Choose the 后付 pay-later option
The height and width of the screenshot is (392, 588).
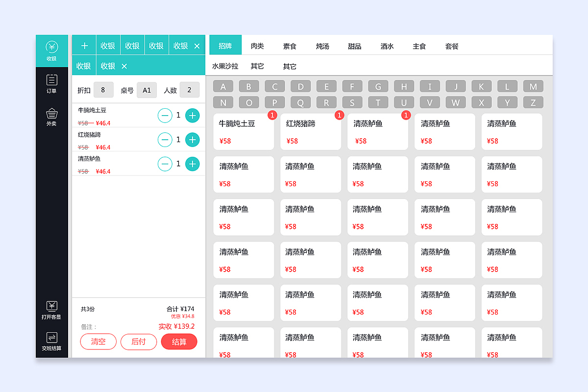(x=139, y=342)
